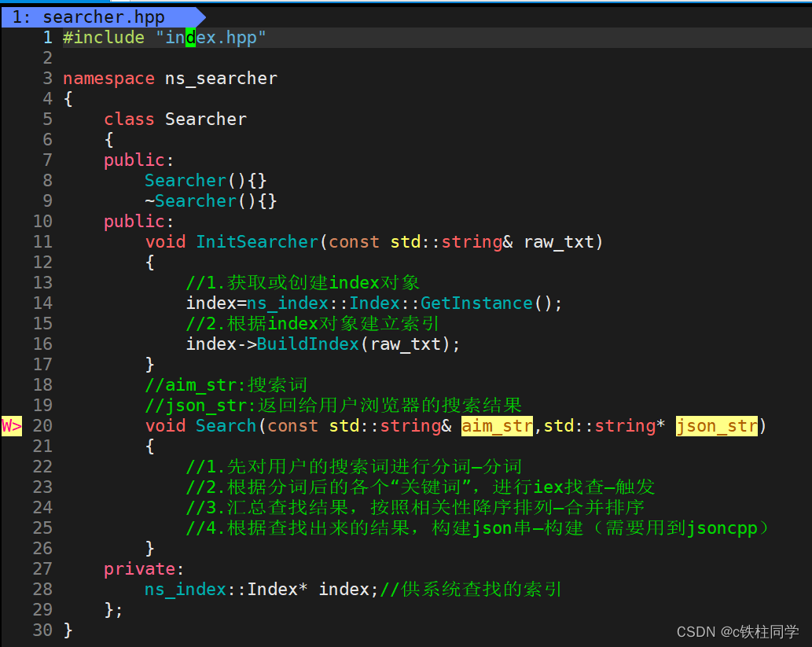Click GetInstance call on line 14
Image resolution: width=812 pixels, height=647 pixels.
(476, 303)
